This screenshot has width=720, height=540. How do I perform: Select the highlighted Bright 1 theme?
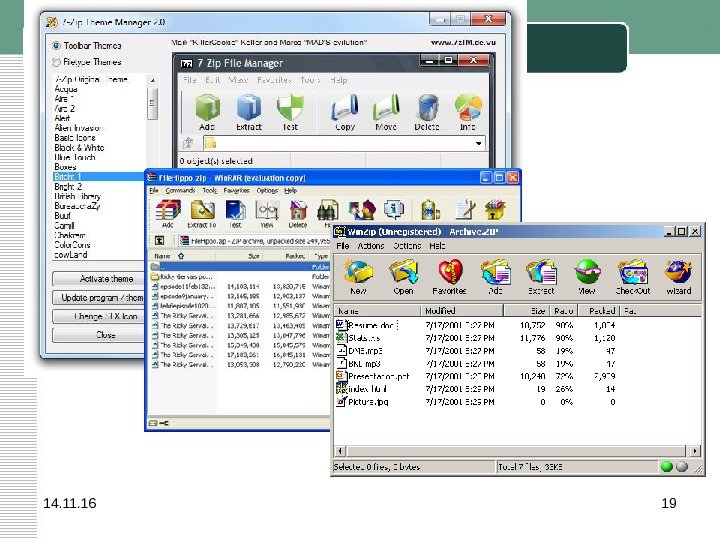coord(99,177)
